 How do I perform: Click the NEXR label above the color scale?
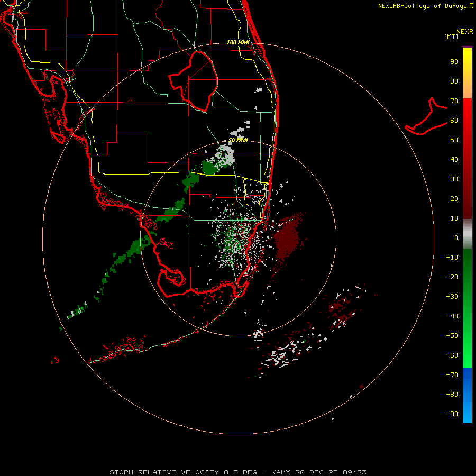[x=464, y=32]
